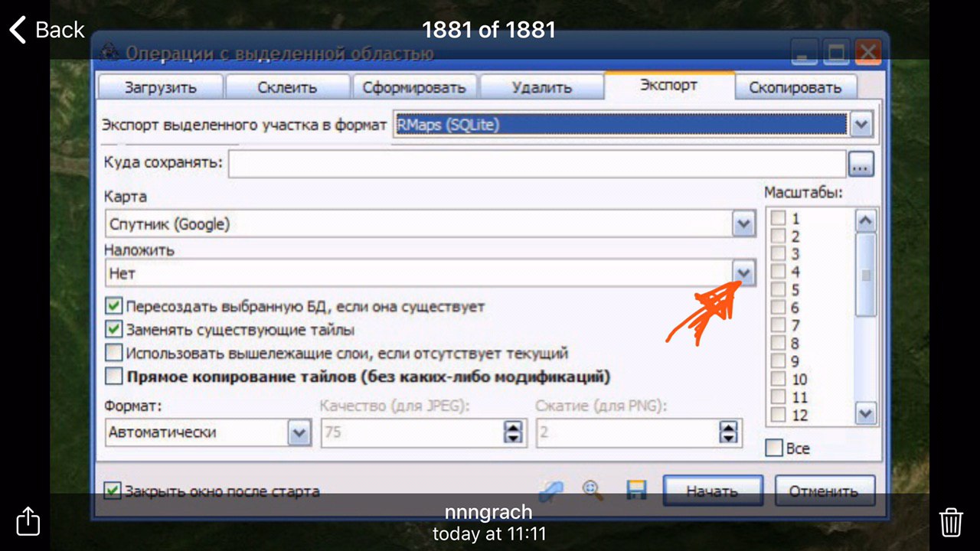This screenshot has width=980, height=551.
Task: Check scale 12 checkbox
Action: point(778,415)
